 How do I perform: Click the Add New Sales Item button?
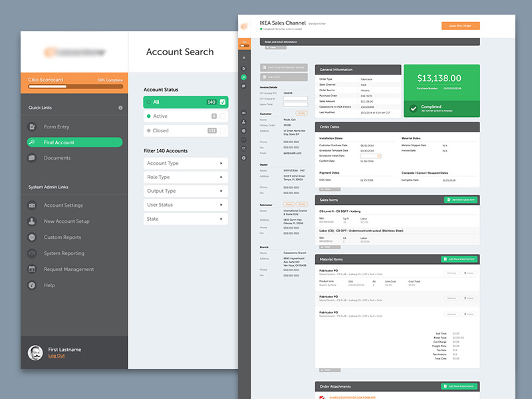tap(460, 200)
